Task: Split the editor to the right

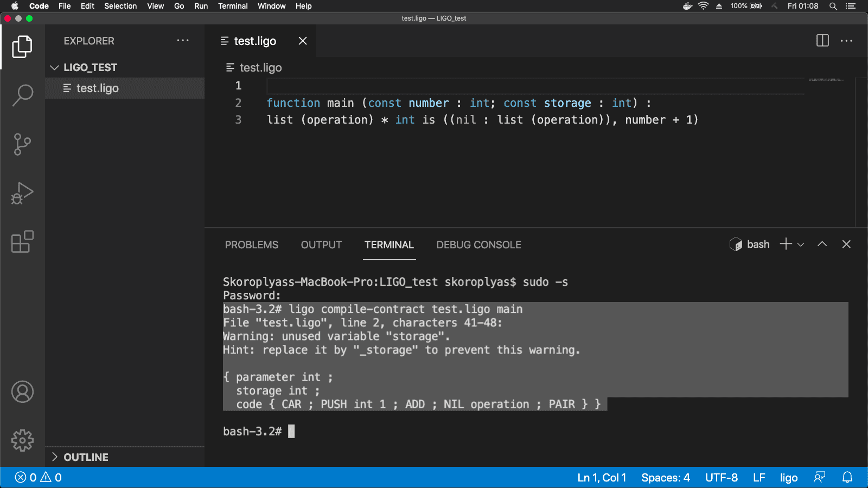Action: point(822,41)
